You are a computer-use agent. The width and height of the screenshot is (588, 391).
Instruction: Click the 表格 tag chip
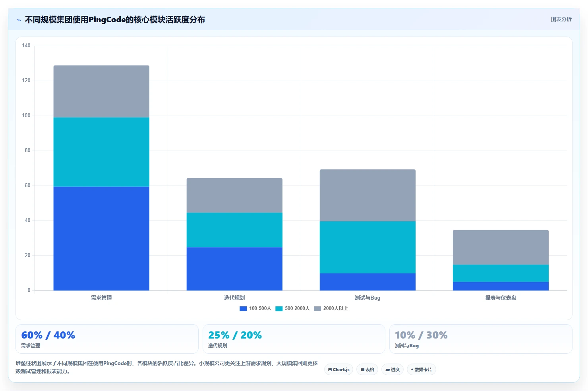367,370
